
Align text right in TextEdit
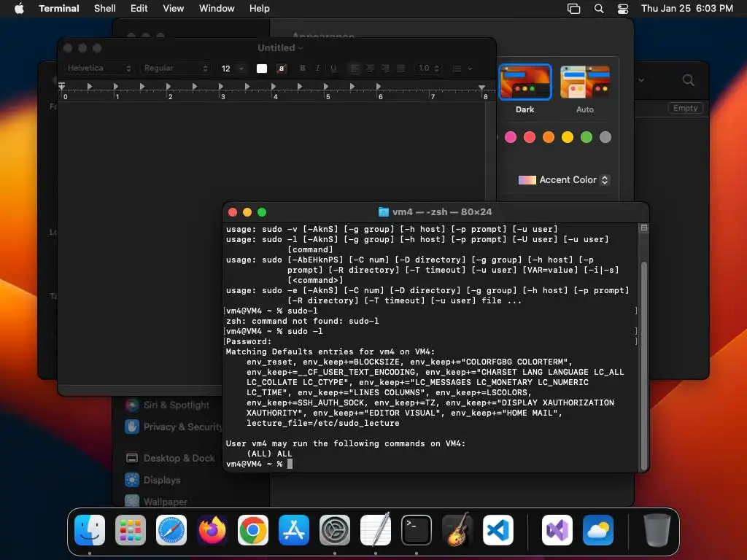pos(385,69)
